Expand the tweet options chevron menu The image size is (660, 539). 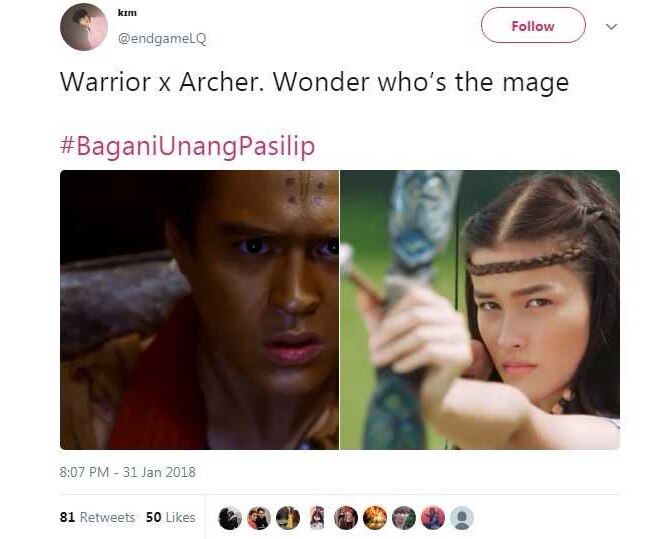point(611,27)
